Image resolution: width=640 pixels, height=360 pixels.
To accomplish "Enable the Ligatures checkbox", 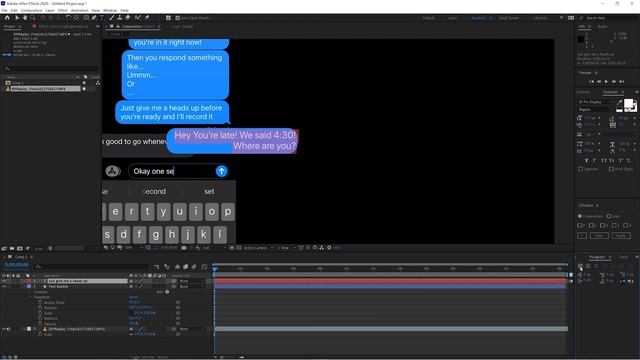I will [x=580, y=169].
